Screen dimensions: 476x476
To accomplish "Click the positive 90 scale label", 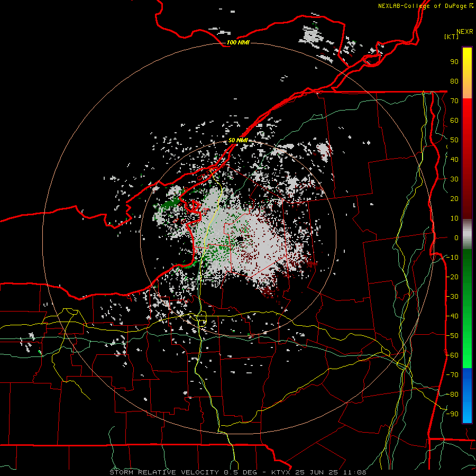I will click(x=454, y=62).
